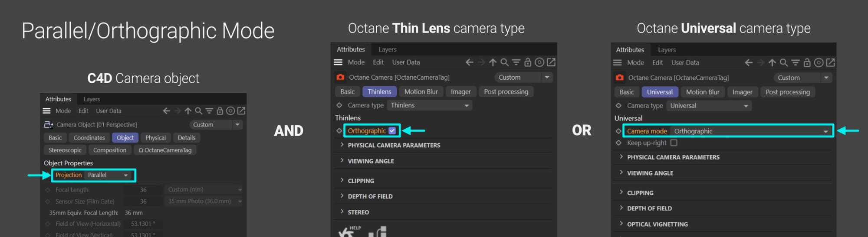Click back arrow in C4D Camera object panel
868x237 pixels.
167,111
